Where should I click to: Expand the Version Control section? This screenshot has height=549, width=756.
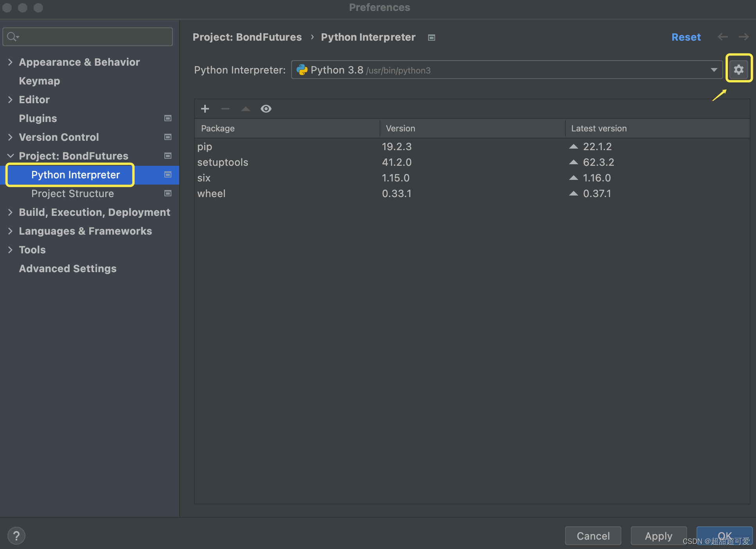pos(11,137)
